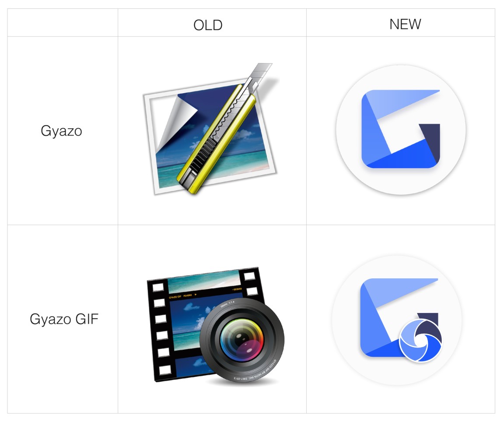Image resolution: width=504 pixels, height=422 pixels.
Task: Click the Gyazo GIF row label
Action: tap(64, 319)
